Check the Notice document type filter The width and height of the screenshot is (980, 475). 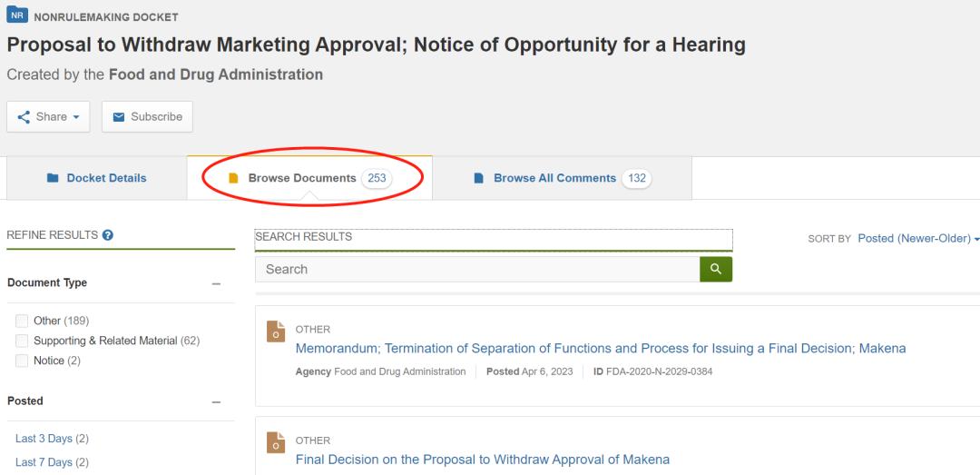[22, 361]
